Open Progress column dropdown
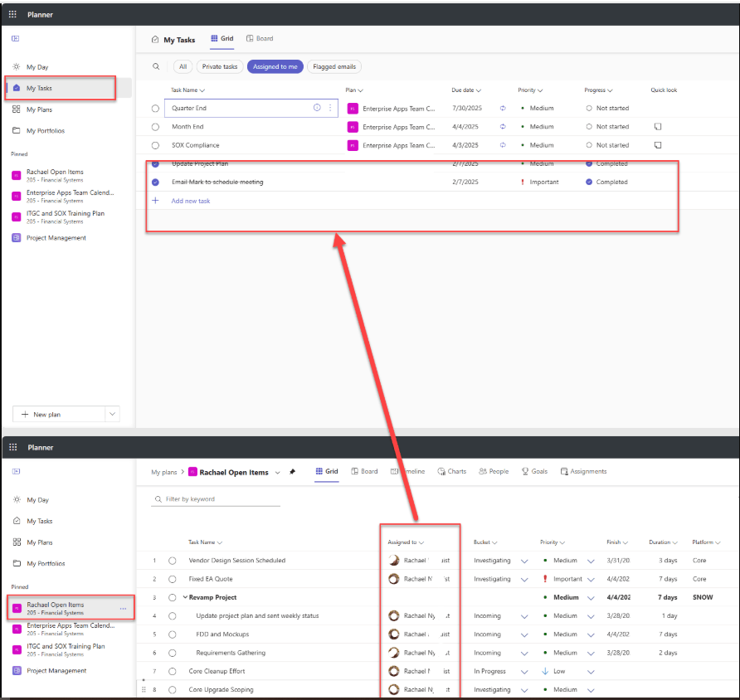The width and height of the screenshot is (740, 700). pyautogui.click(x=598, y=90)
